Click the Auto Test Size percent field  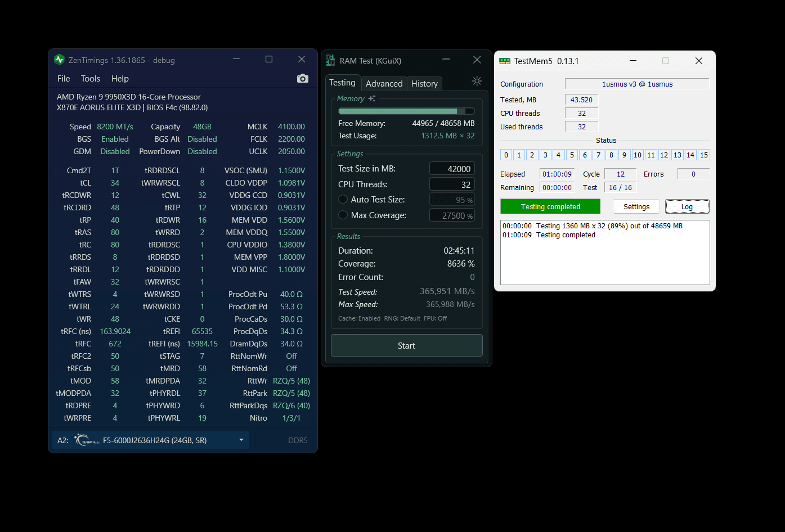(x=452, y=200)
